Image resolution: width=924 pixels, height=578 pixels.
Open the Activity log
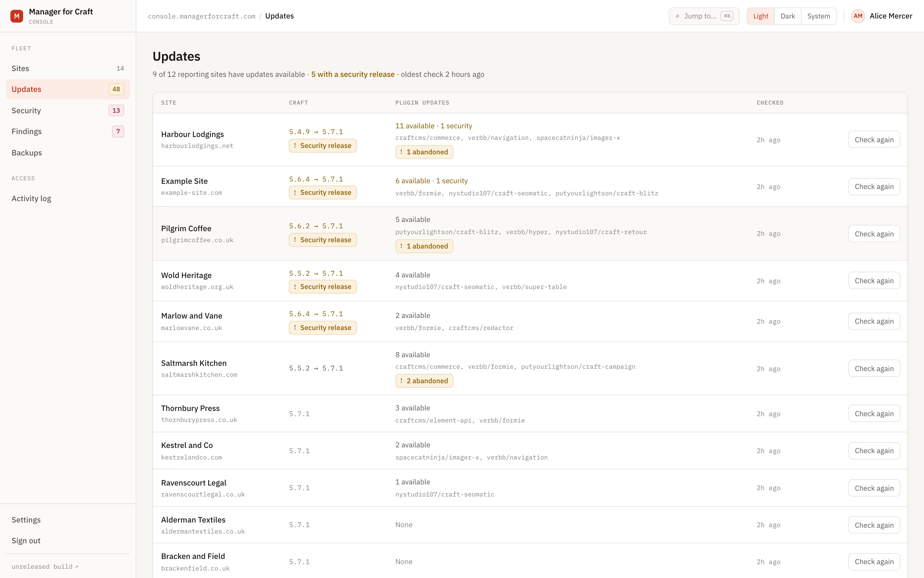click(x=68, y=199)
